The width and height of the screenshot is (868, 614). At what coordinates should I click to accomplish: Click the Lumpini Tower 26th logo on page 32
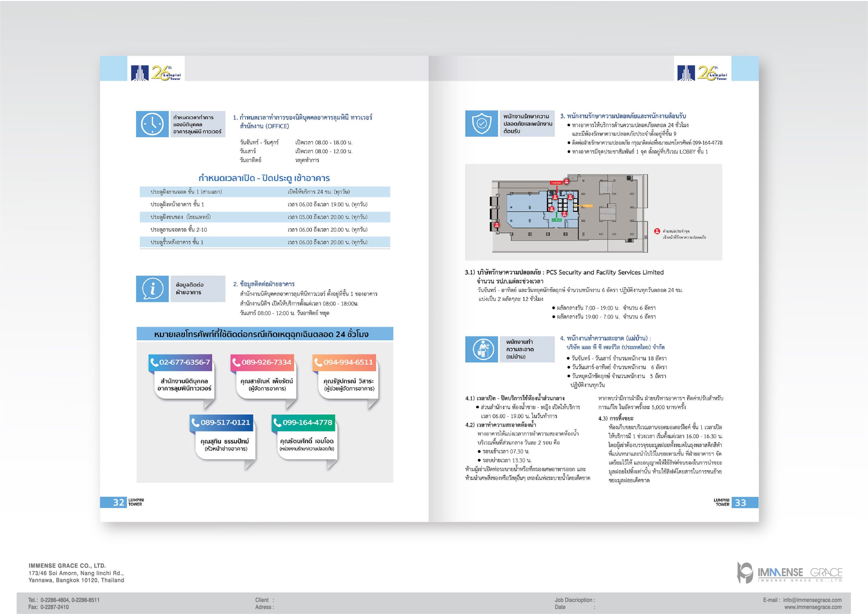pyautogui.click(x=156, y=72)
